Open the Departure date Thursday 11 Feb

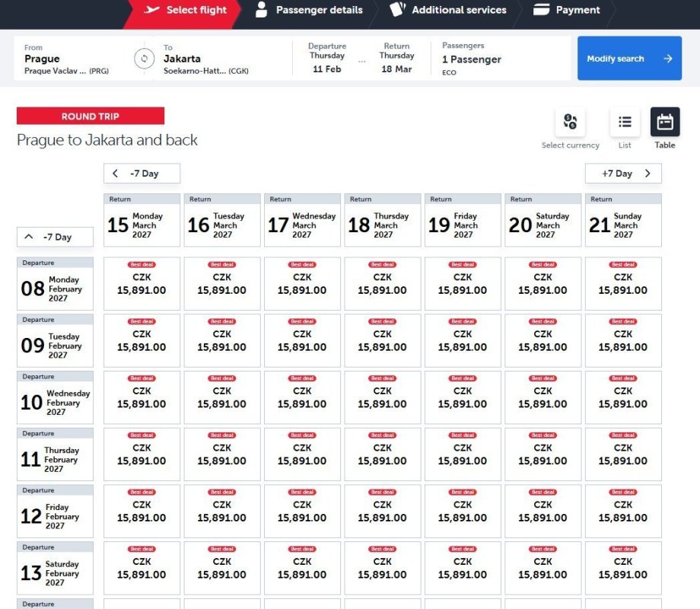[326, 58]
